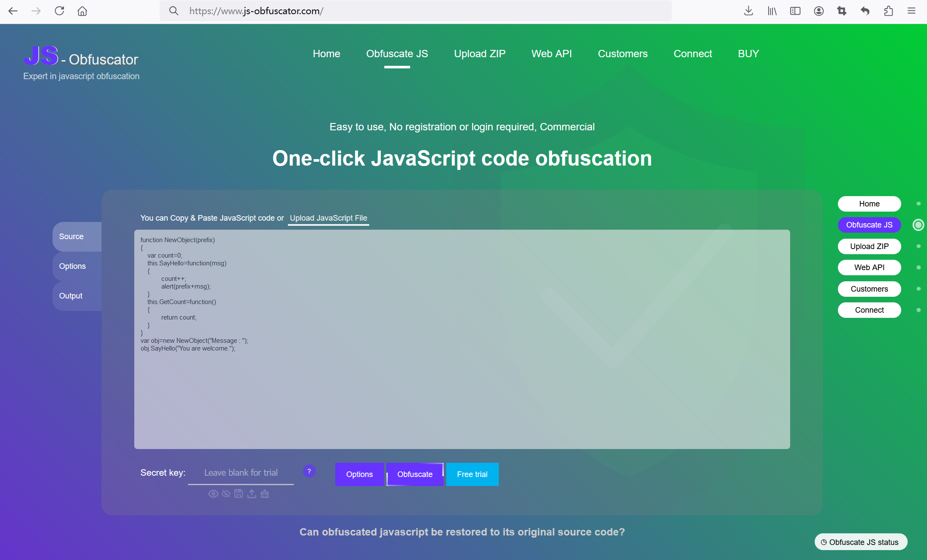Click the search magnifier in the address bar
927x560 pixels.
pyautogui.click(x=173, y=11)
